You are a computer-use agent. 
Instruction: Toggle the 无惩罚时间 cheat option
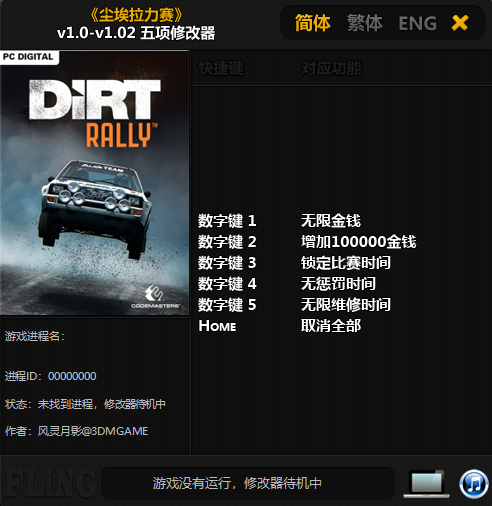point(338,284)
